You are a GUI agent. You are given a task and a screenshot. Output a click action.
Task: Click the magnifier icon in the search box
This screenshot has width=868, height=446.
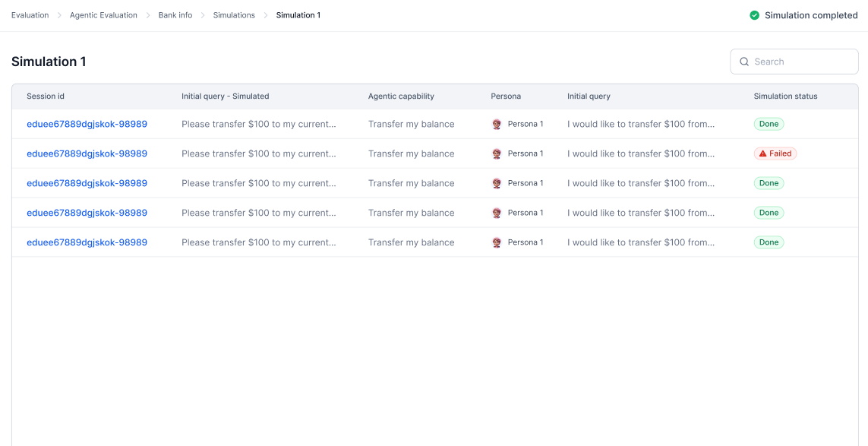pyautogui.click(x=744, y=62)
